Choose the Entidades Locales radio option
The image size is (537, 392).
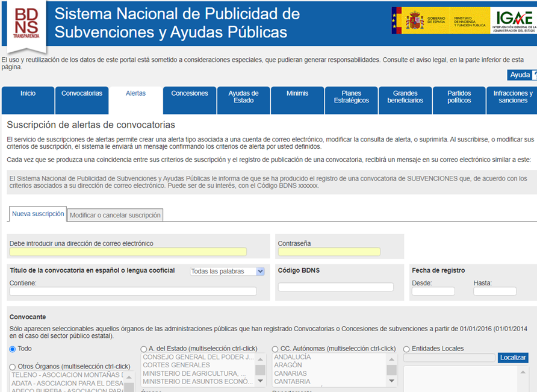pos(406,349)
